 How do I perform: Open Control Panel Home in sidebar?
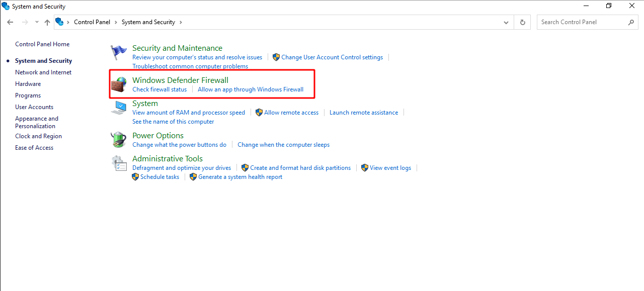coord(42,44)
